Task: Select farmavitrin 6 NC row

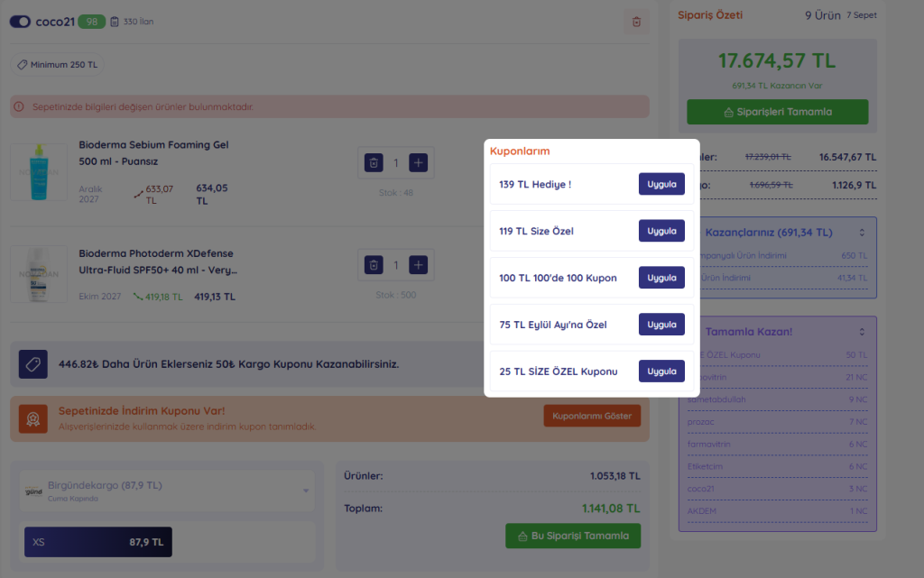Action: pyautogui.click(x=777, y=445)
